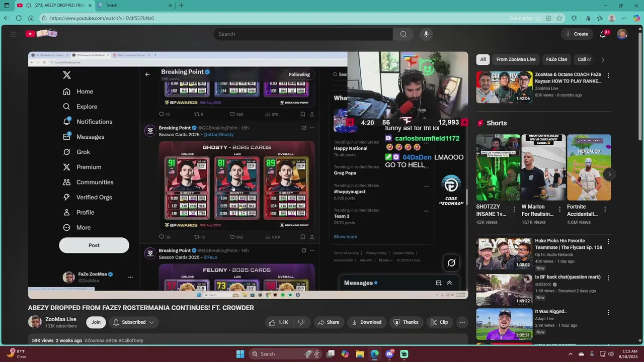Open browser home page icon
Image resolution: width=644 pixels, height=362 pixels.
tap(31, 18)
